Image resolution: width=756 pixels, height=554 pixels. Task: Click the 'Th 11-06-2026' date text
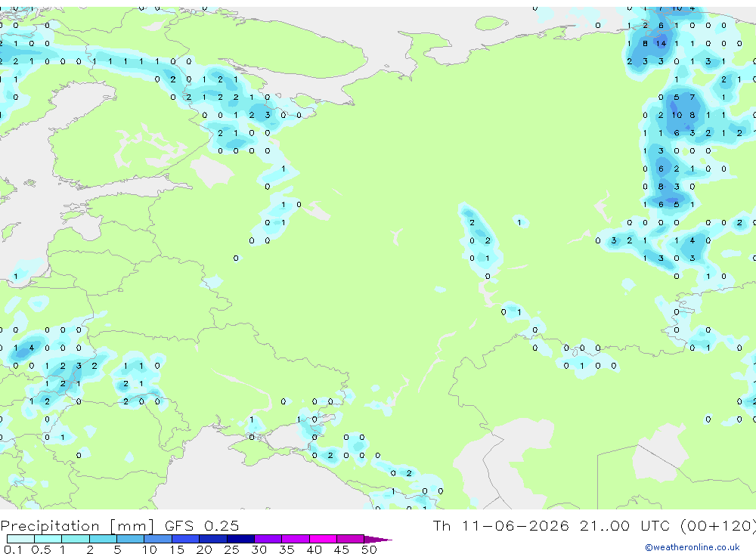pos(500,525)
